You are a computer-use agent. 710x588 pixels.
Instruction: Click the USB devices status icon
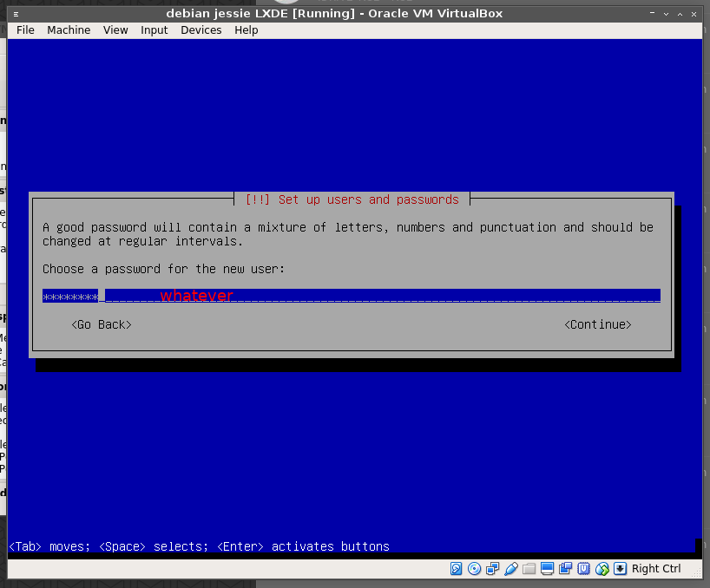(x=510, y=569)
